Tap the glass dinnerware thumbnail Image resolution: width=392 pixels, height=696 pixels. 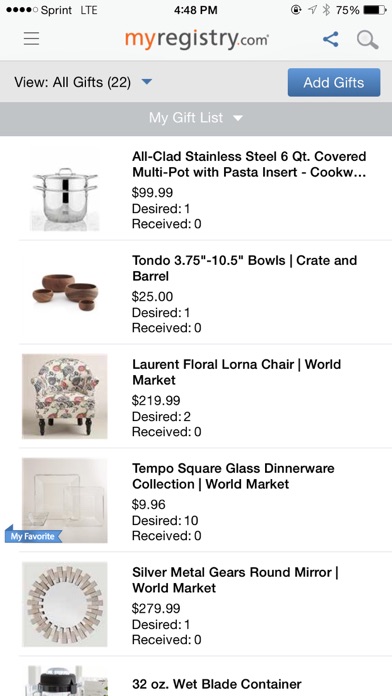[65, 500]
